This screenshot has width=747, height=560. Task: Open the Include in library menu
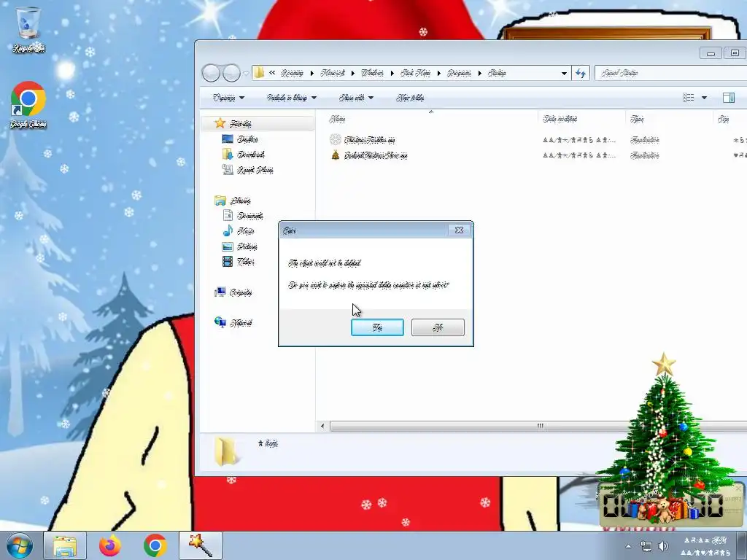[292, 98]
